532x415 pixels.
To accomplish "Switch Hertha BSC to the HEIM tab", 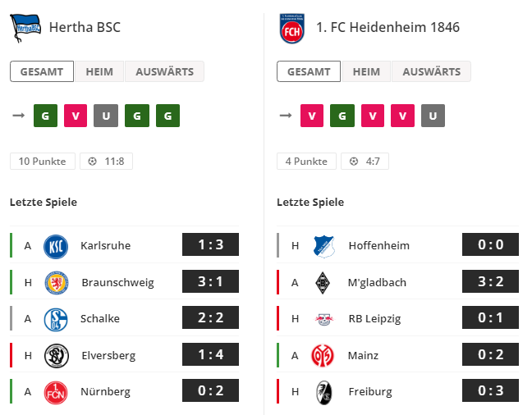I will 99,71.
